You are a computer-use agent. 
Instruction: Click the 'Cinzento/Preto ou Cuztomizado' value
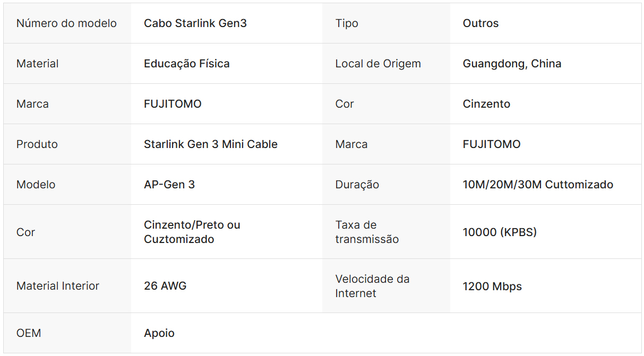tap(192, 232)
